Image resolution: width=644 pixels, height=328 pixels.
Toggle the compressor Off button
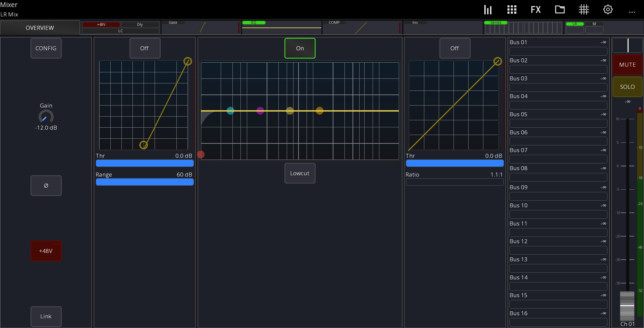[455, 48]
